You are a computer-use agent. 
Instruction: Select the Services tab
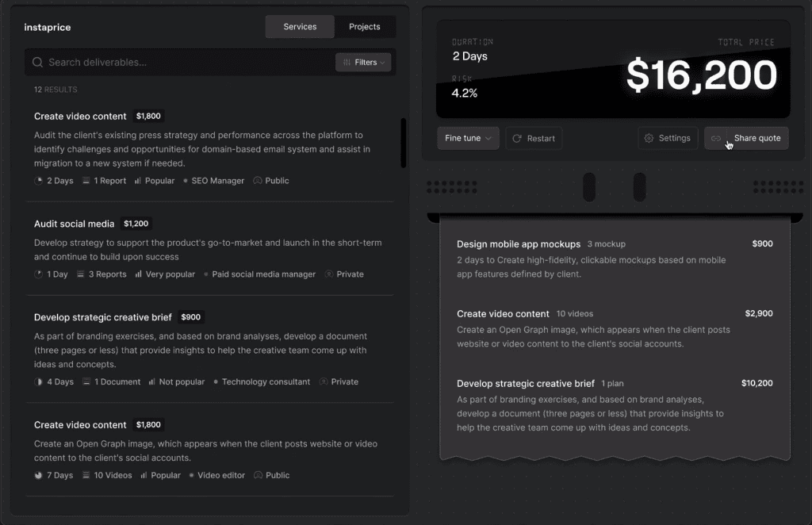tap(300, 27)
